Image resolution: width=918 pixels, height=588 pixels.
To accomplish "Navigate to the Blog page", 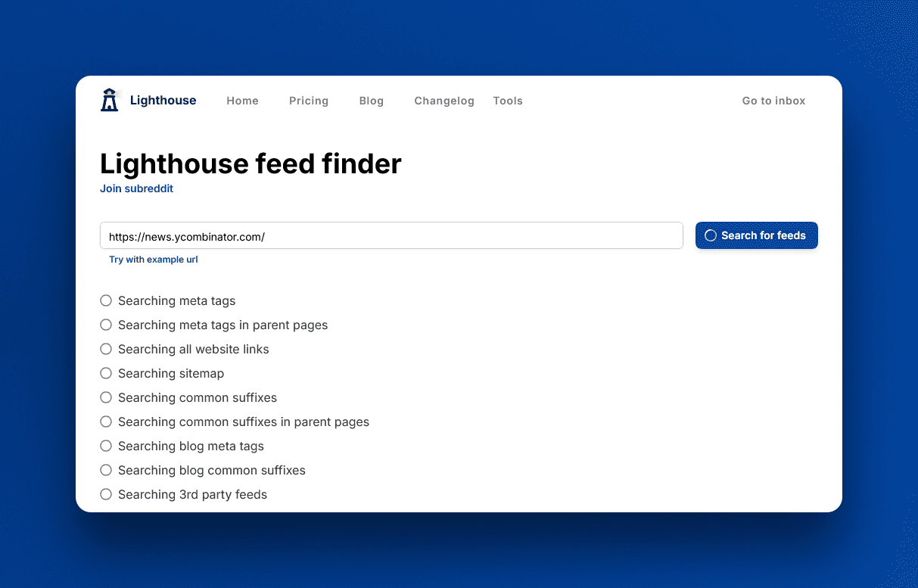I will click(x=371, y=101).
